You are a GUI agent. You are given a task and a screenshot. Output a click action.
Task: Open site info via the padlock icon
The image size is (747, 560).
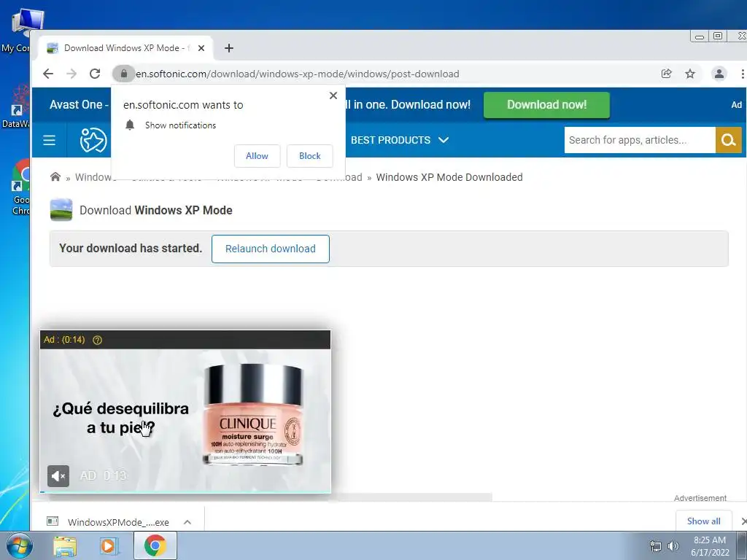point(124,74)
